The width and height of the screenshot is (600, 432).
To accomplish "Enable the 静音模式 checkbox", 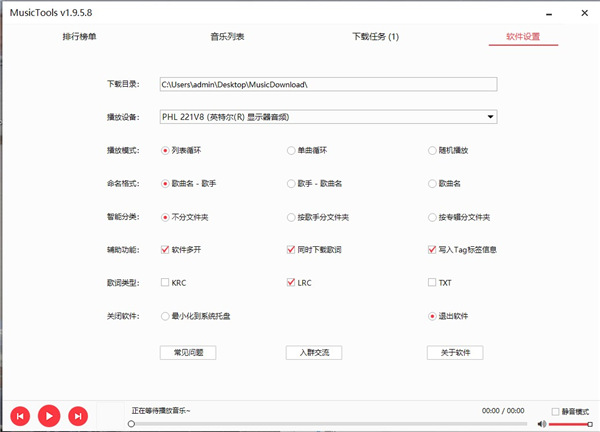I will pyautogui.click(x=556, y=411).
